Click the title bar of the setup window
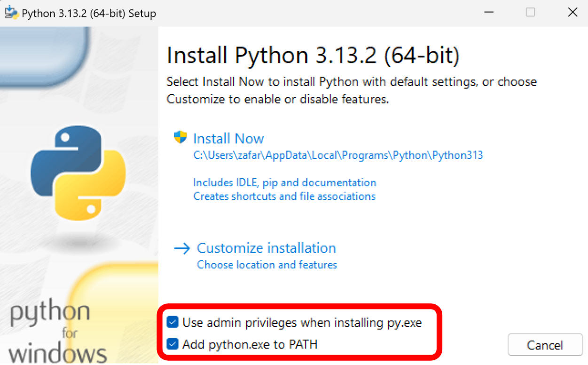 tap(282, 12)
